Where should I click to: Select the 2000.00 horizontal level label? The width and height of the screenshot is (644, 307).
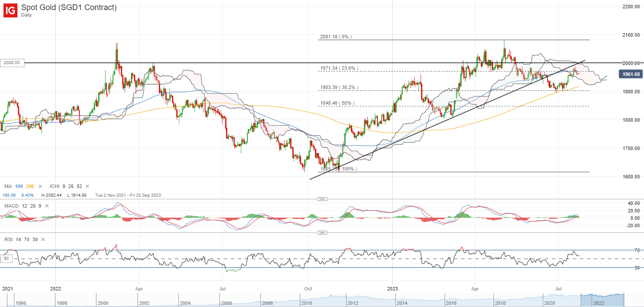[x=12, y=63]
